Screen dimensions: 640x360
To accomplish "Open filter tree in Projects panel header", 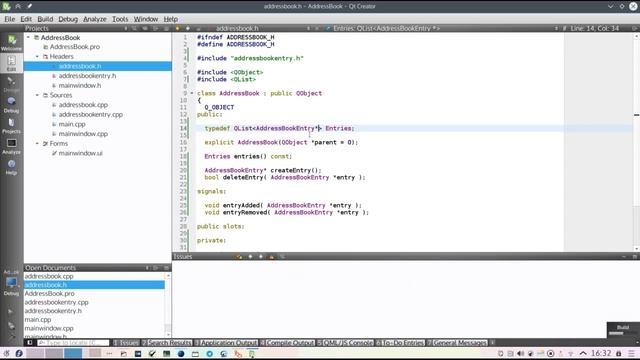I will click(134, 28).
